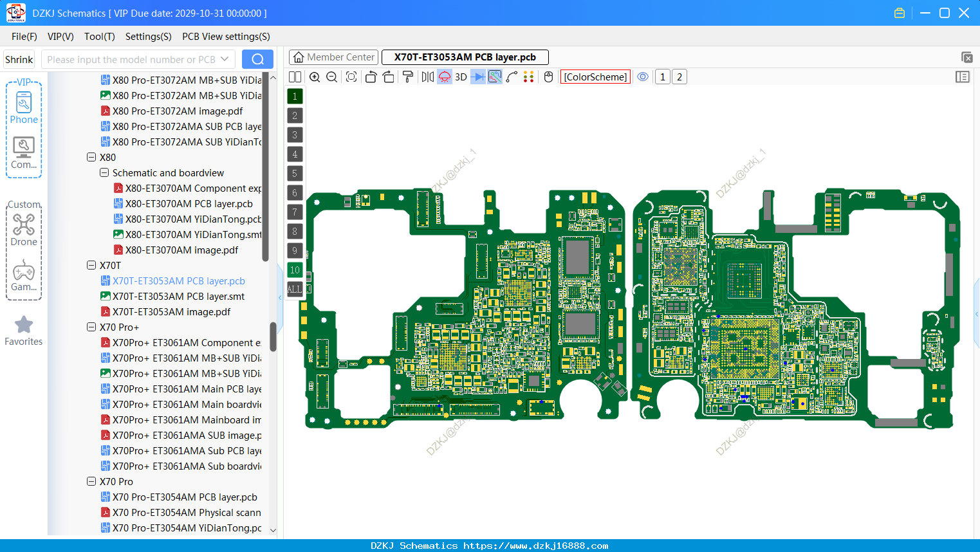980x552 pixels.
Task: Open the Game console category
Action: 24,276
